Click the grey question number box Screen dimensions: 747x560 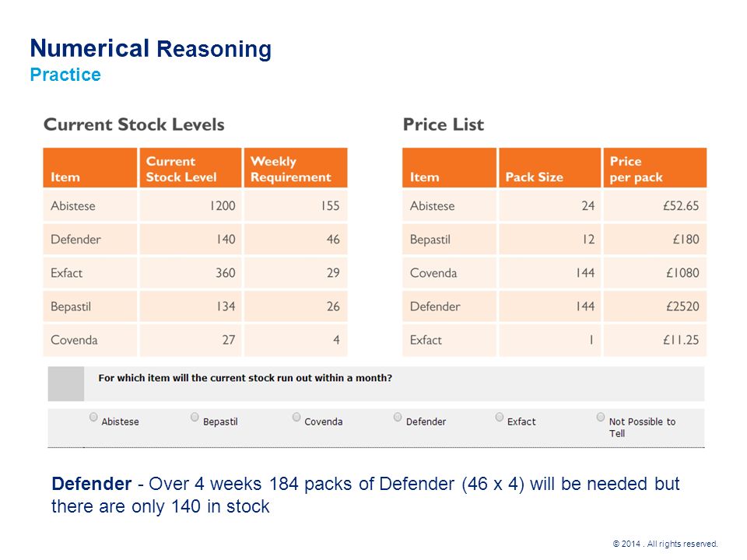tap(65, 383)
